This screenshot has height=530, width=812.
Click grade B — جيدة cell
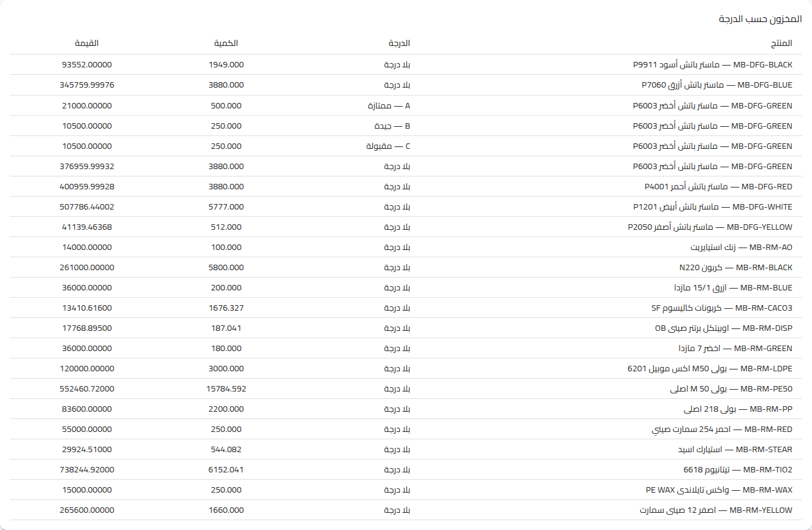click(x=393, y=126)
